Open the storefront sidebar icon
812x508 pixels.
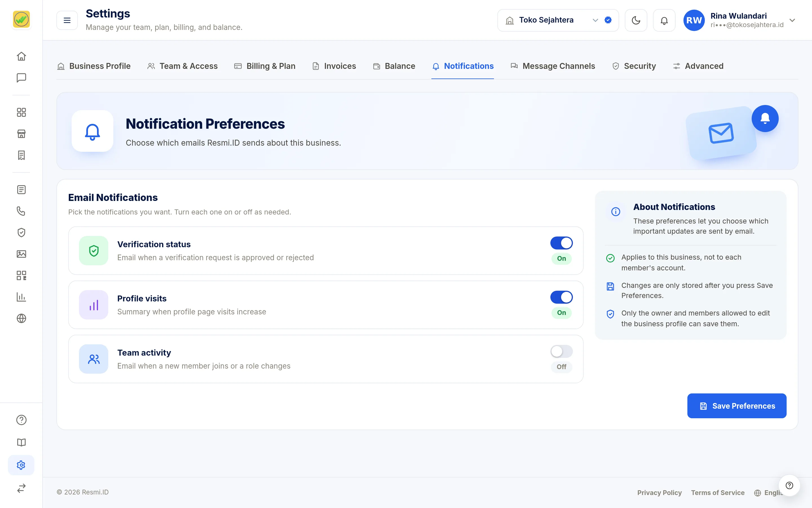21,134
